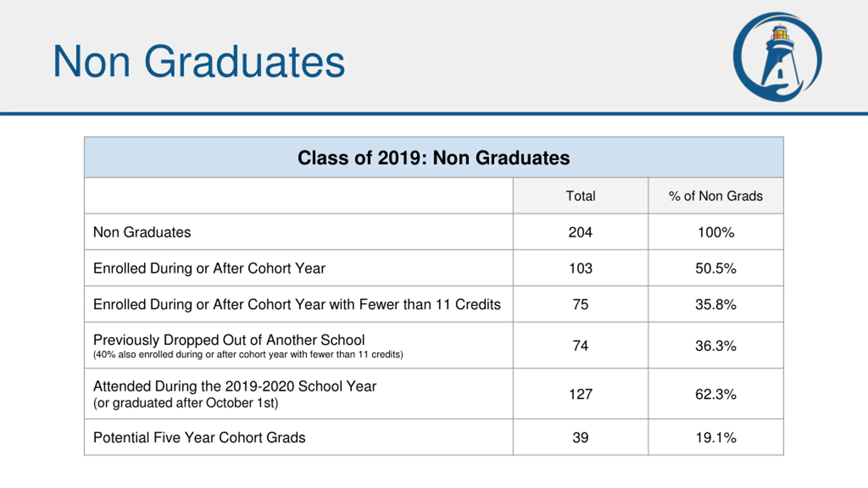The height and width of the screenshot is (488, 868).
Task: Click the total value 204
Action: (x=580, y=232)
